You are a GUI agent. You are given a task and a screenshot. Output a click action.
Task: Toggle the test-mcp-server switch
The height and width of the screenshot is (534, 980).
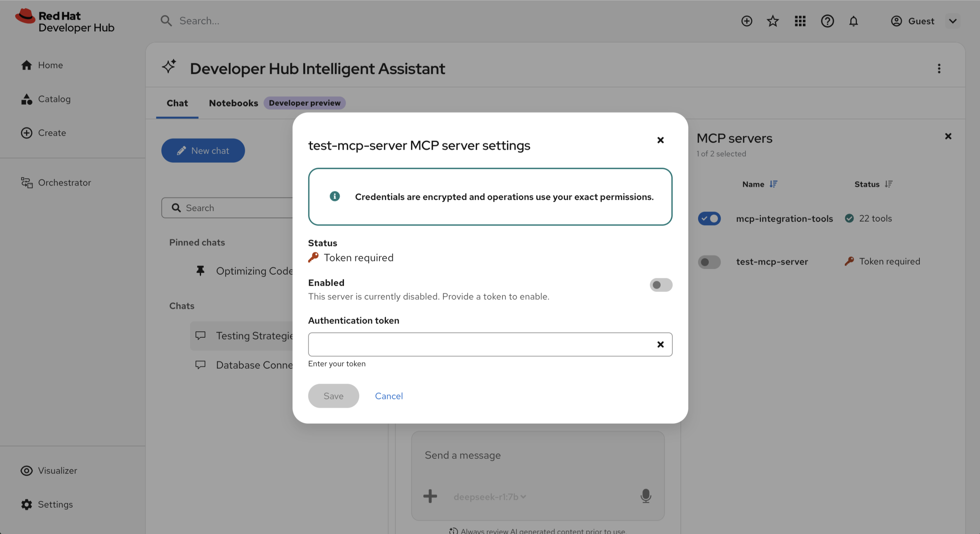click(709, 262)
